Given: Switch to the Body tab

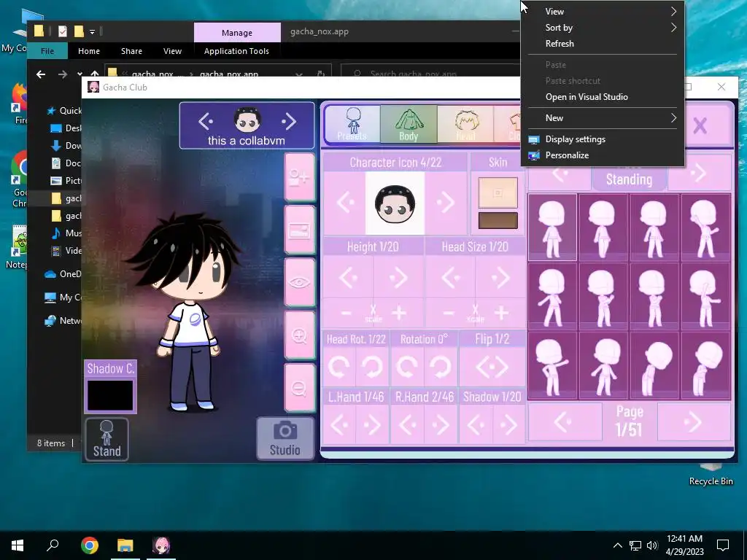Looking at the screenshot, I should point(409,124).
